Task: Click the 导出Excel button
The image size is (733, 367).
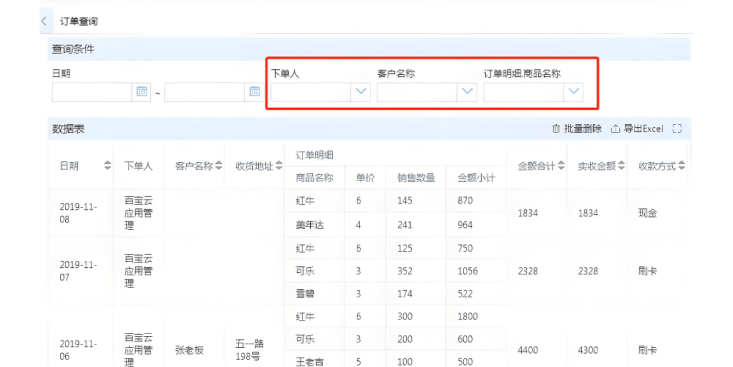Action: click(637, 129)
